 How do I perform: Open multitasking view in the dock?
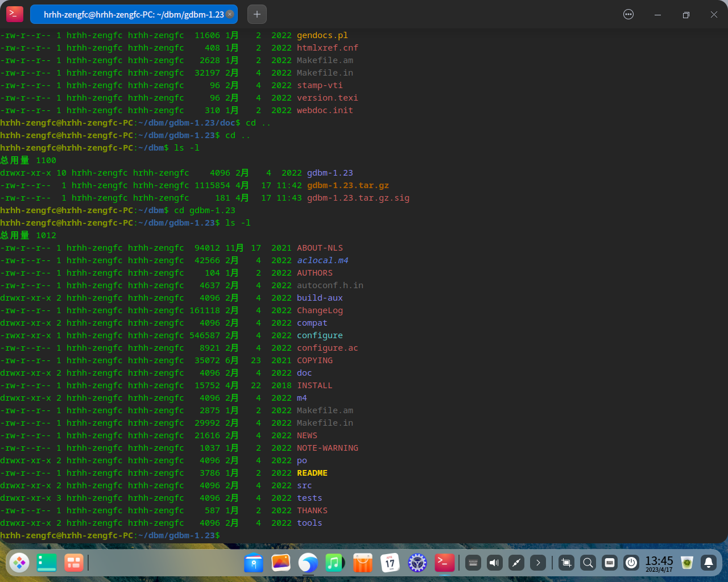(74, 563)
